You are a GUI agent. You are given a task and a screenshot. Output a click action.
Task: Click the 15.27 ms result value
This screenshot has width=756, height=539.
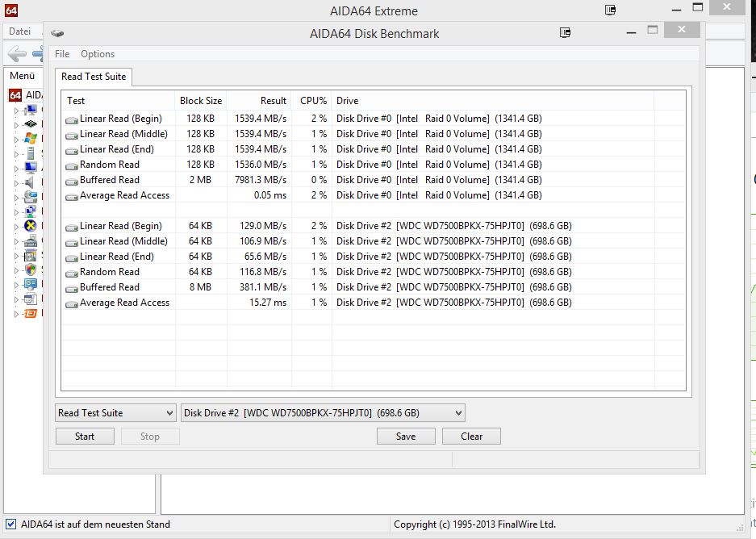pos(268,303)
